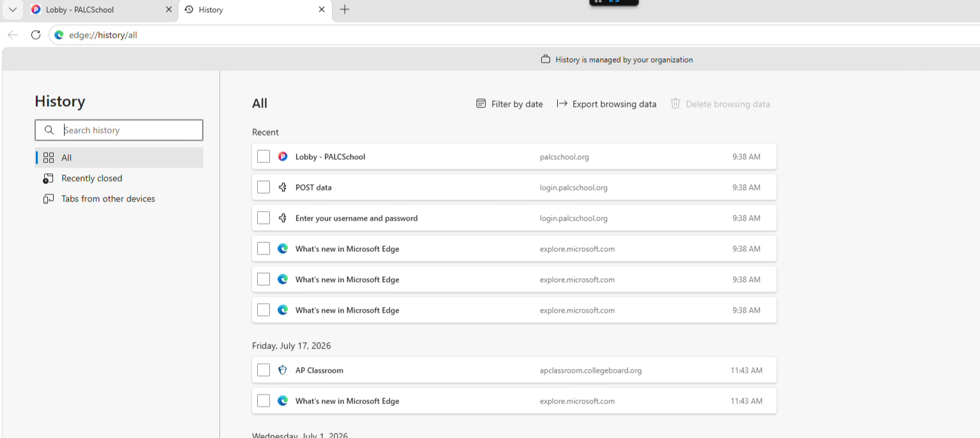Open Enter your username and password entry
The image size is (980, 438).
pyautogui.click(x=514, y=218)
